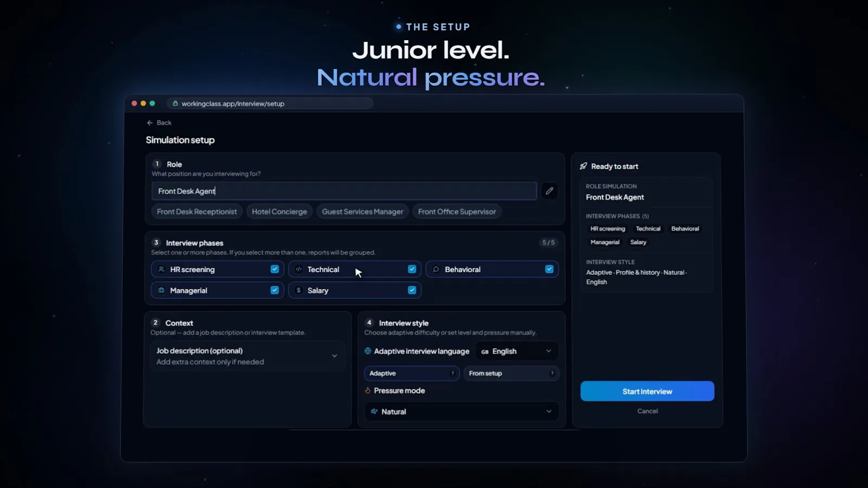Click the help icon on From setup option

point(552,373)
